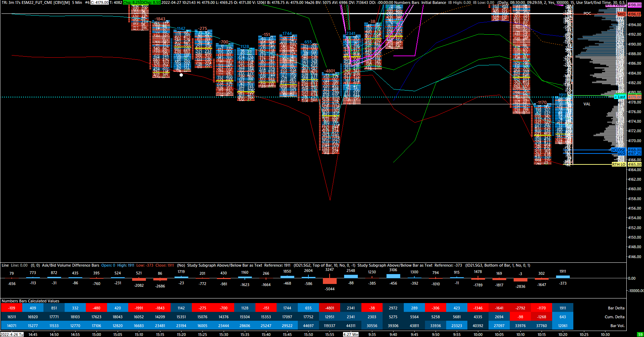Click the magenta 4198.00 RTH VWAP price tag
Image resolution: width=644 pixels, height=337 pixels.
(634, 5)
